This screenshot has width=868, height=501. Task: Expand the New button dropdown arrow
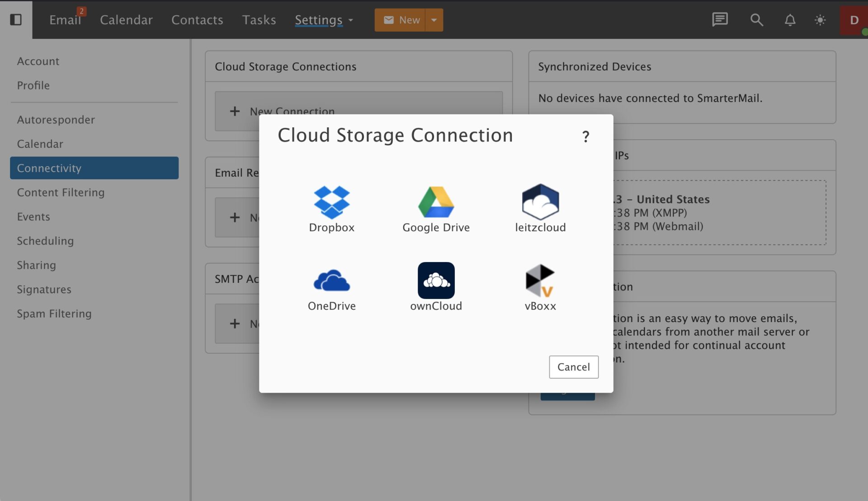coord(434,20)
